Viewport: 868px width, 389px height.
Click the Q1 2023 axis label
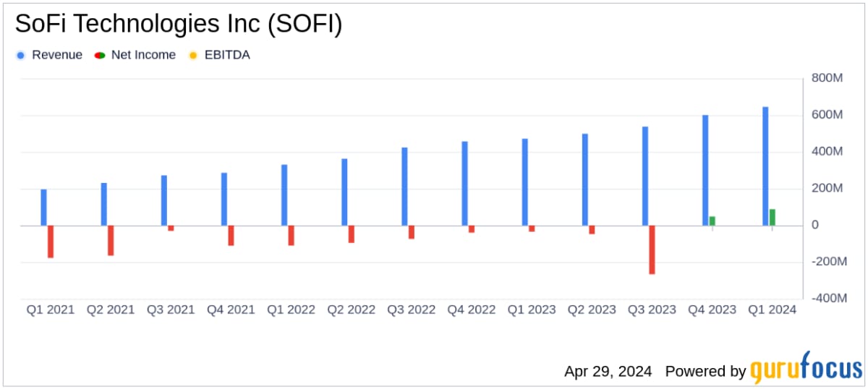(x=531, y=309)
